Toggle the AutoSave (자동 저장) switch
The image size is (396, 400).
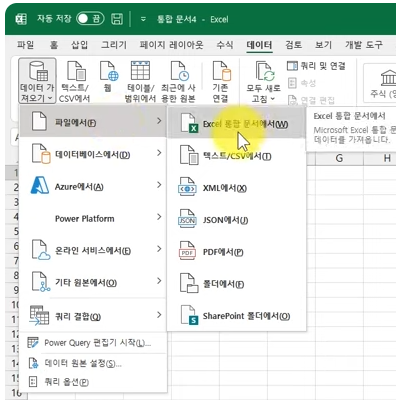pos(90,19)
